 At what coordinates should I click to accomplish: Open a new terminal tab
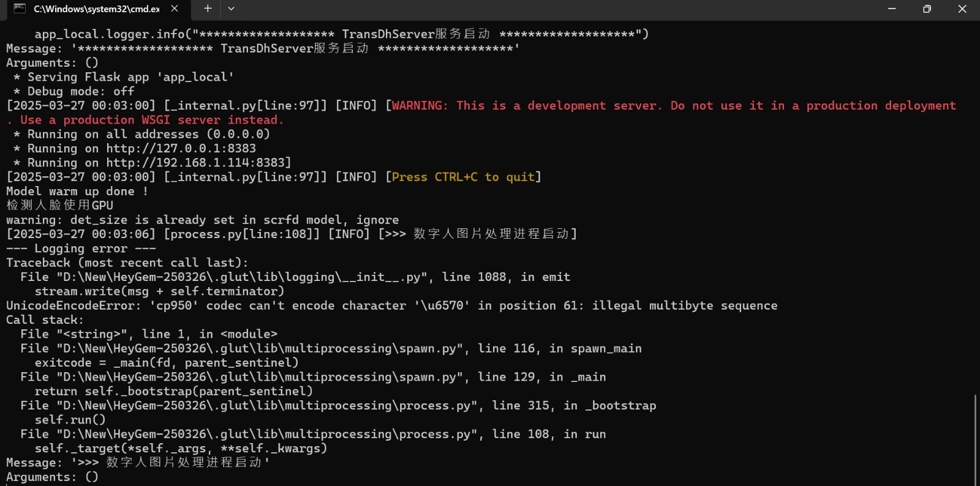208,9
